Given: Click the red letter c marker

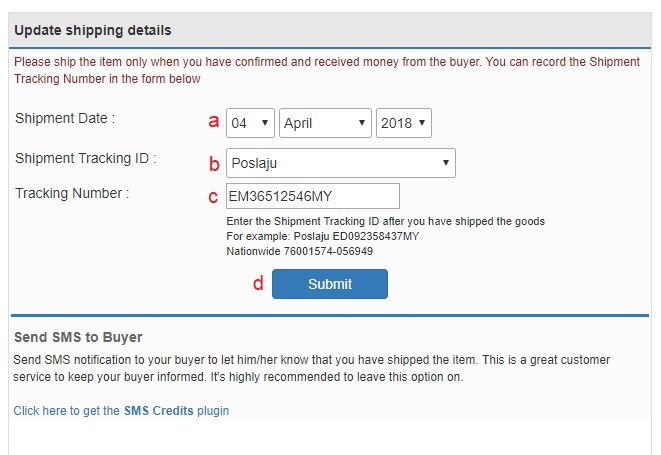Looking at the screenshot, I should point(213,197).
